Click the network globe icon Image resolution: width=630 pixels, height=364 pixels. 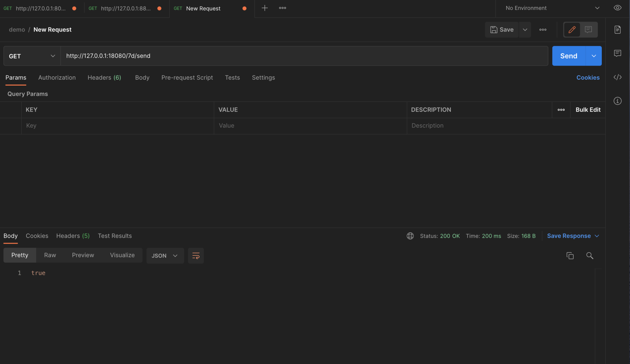click(x=410, y=236)
